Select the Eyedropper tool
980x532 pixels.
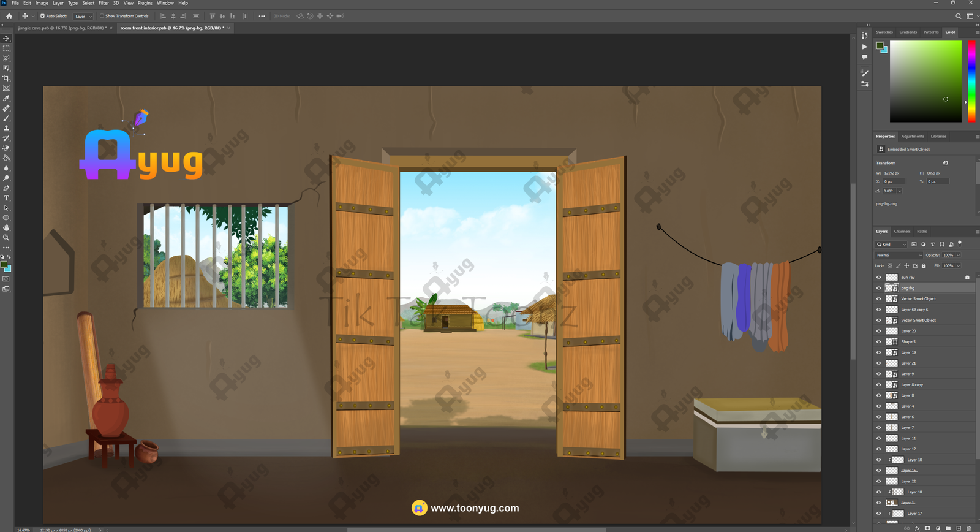(7, 98)
